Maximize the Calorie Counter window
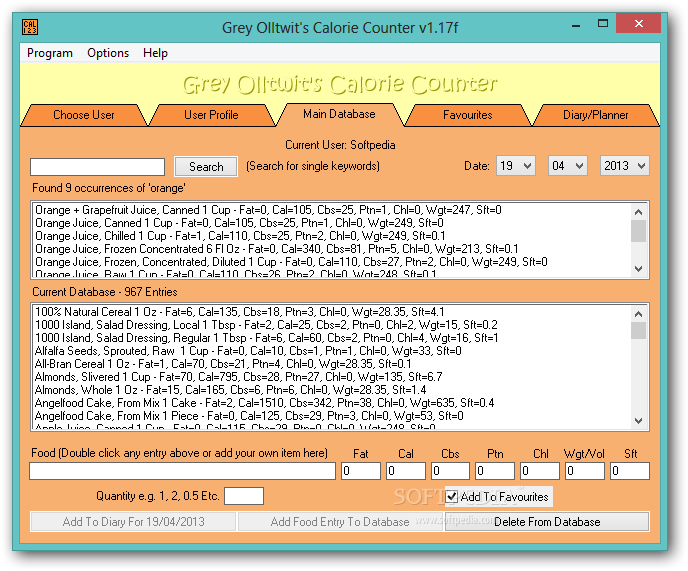 pos(603,23)
